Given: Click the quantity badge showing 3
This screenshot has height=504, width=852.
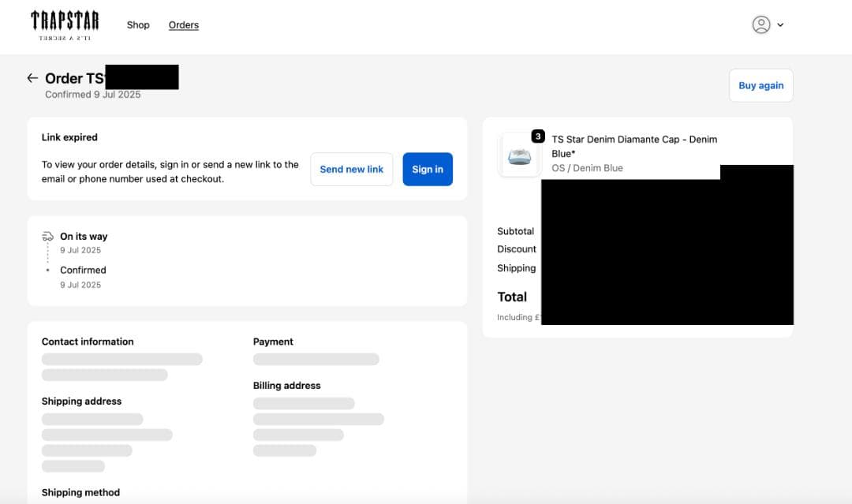Looking at the screenshot, I should pyautogui.click(x=538, y=136).
